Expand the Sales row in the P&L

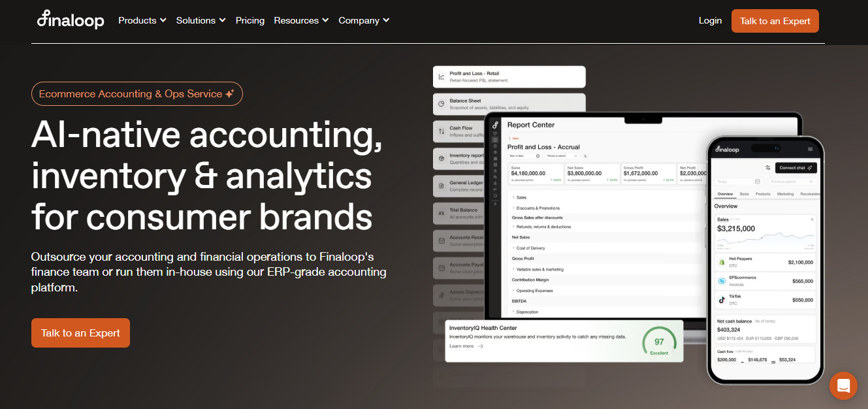point(521,197)
